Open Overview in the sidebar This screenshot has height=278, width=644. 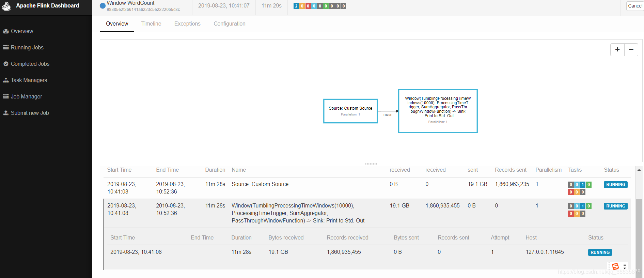[22, 31]
